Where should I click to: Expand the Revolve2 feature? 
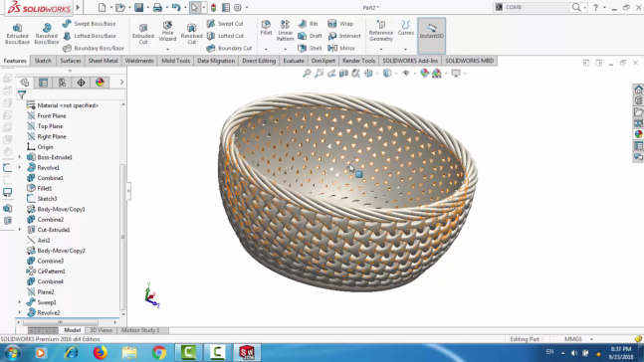(20, 312)
